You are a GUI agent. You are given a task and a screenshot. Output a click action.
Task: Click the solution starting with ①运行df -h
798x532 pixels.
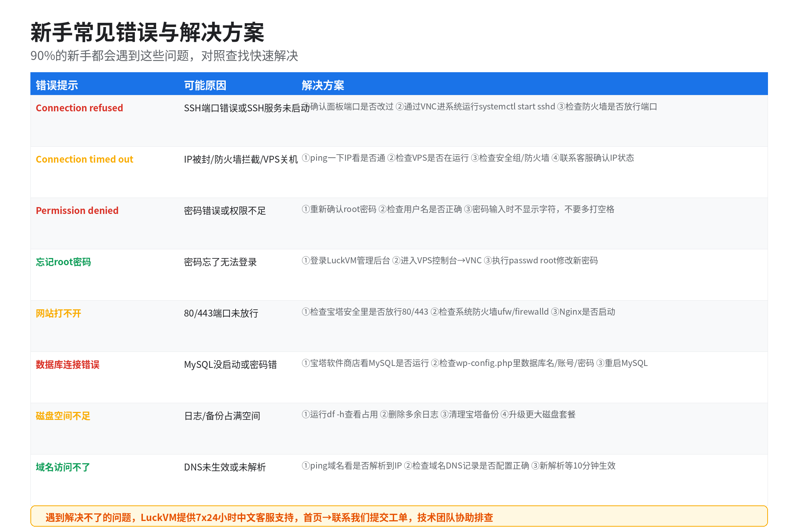click(x=439, y=414)
